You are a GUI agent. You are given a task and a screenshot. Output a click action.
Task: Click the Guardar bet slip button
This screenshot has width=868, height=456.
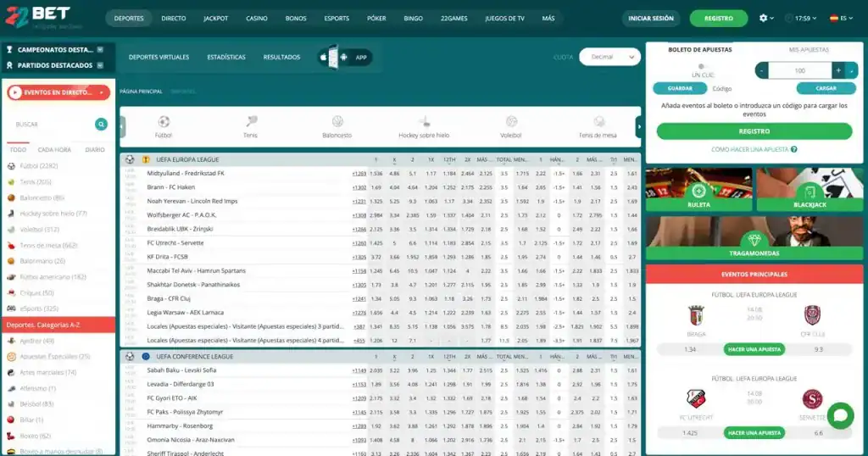(680, 88)
